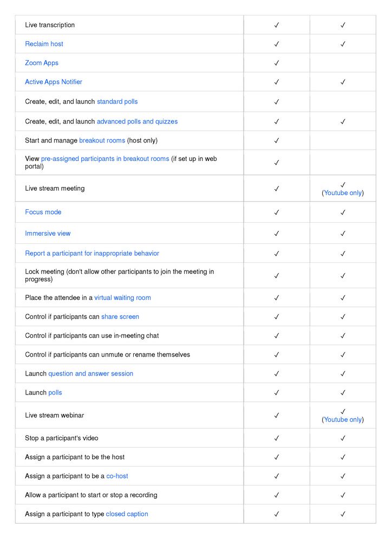Click 'Youtube only' in the Live stream meeting row
Screen dimensions: 392x555
coord(343,193)
